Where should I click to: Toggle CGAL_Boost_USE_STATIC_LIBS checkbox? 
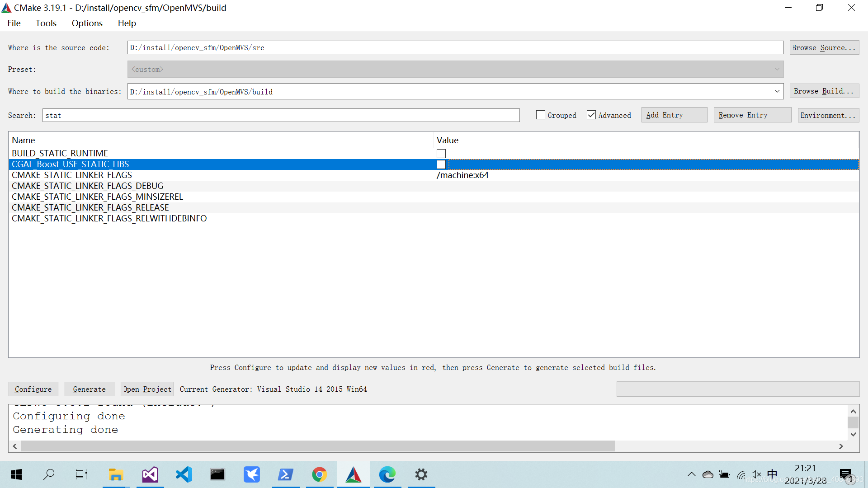441,164
